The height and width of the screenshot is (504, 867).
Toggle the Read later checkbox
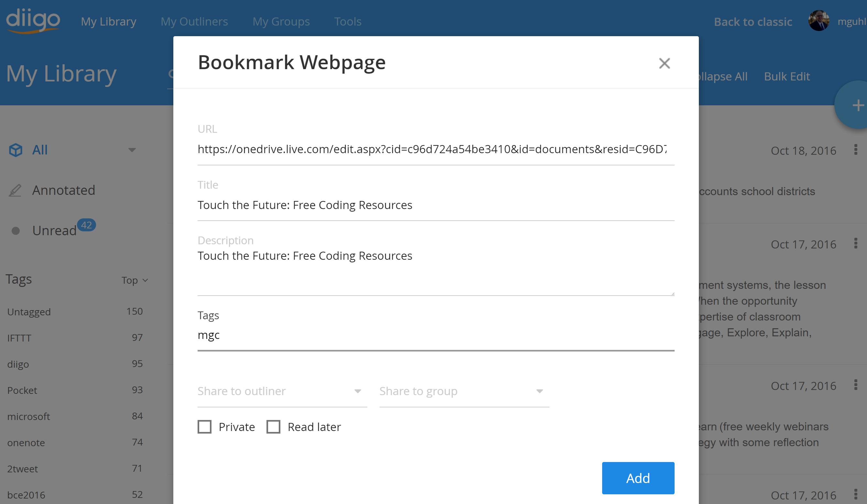tap(273, 427)
